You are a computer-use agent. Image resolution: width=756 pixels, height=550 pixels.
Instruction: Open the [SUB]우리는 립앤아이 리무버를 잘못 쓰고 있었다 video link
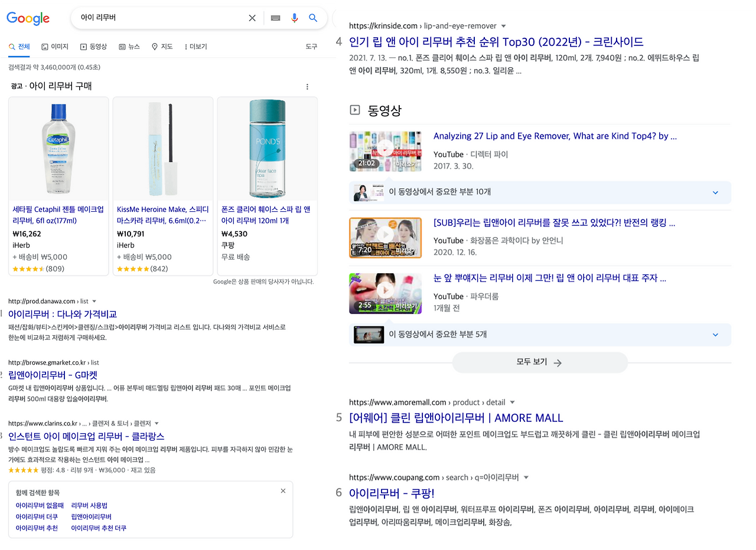click(554, 222)
